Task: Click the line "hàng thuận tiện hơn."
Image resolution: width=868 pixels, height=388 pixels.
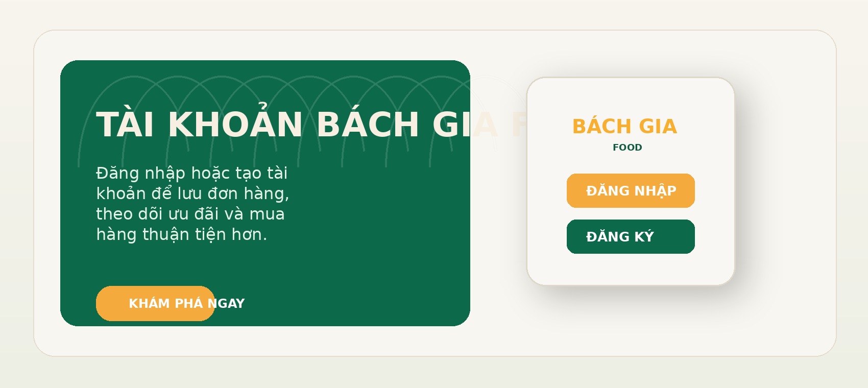Action: pyautogui.click(x=181, y=234)
